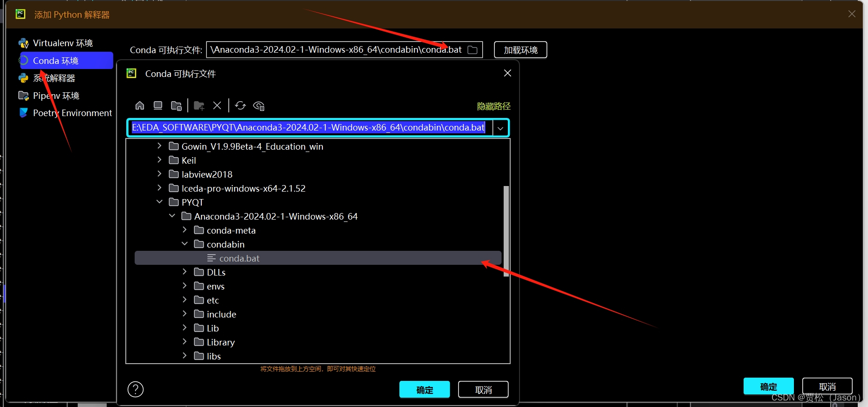Viewport: 868px width, 407px height.
Task: Click the New Folder toolbar icon
Action: pos(199,106)
